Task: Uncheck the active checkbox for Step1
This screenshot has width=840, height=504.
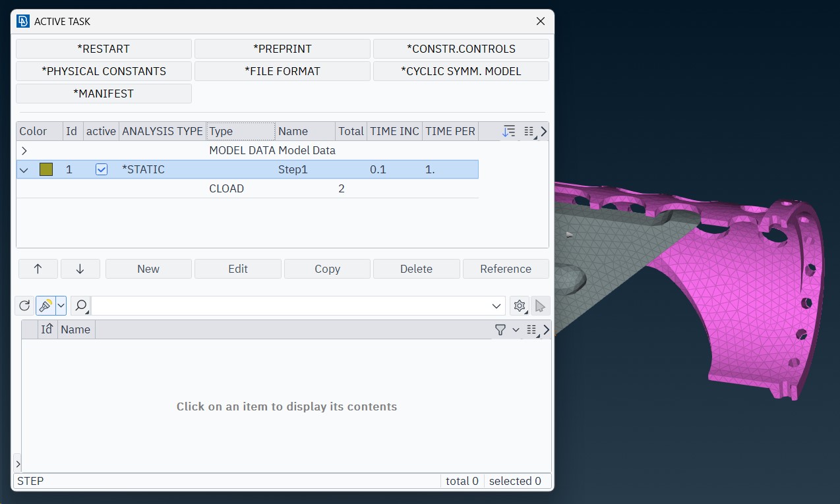Action: 101,169
